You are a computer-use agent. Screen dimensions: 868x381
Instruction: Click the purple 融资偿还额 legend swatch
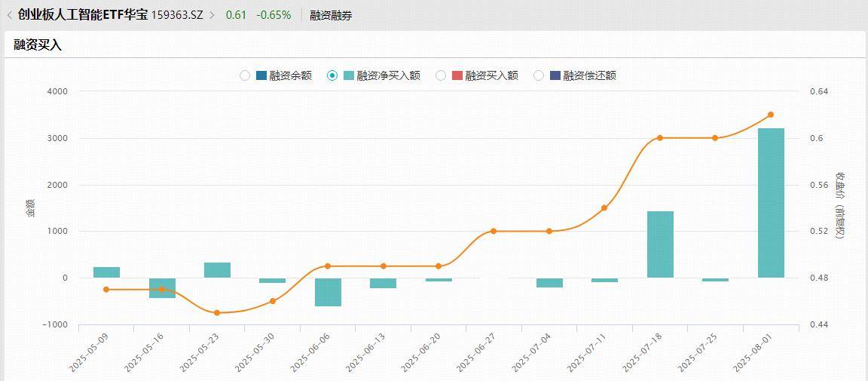[555, 75]
